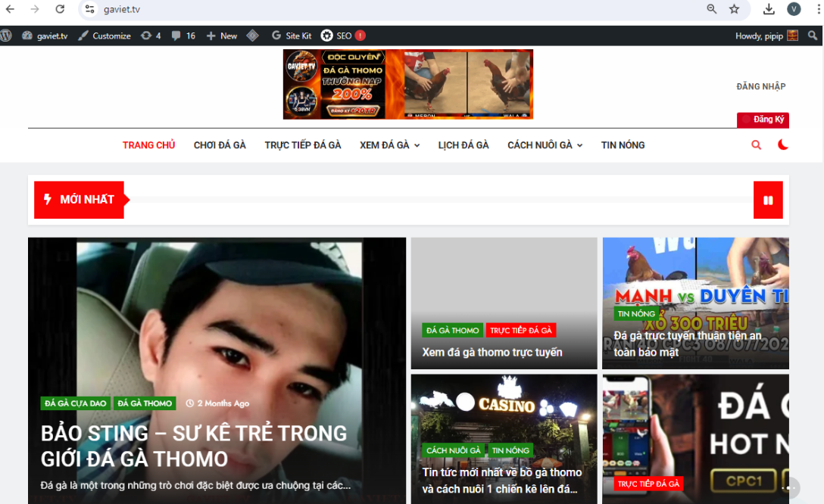Image resolution: width=824 pixels, height=504 pixels.
Task: Click the ĐÁ GÀ CỰA DAO category tag
Action: [75, 403]
